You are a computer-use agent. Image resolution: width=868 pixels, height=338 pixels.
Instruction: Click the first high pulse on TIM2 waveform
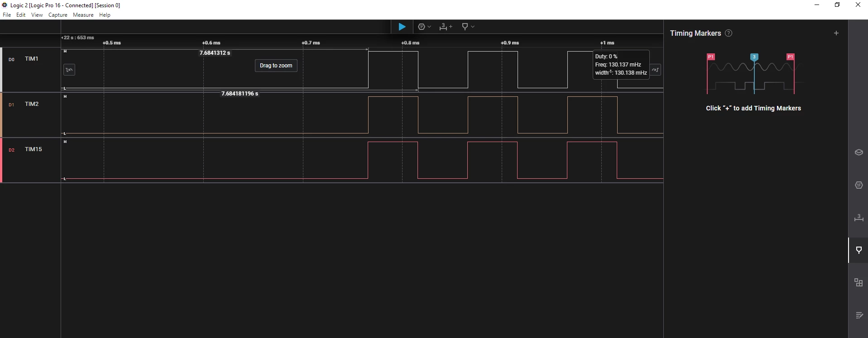(393, 115)
